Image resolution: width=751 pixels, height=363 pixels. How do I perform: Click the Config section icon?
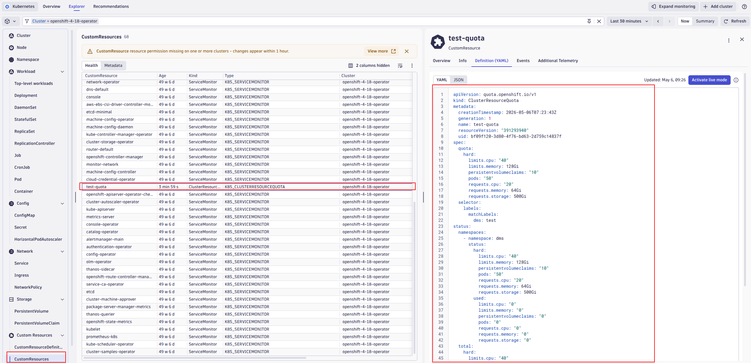click(x=11, y=204)
